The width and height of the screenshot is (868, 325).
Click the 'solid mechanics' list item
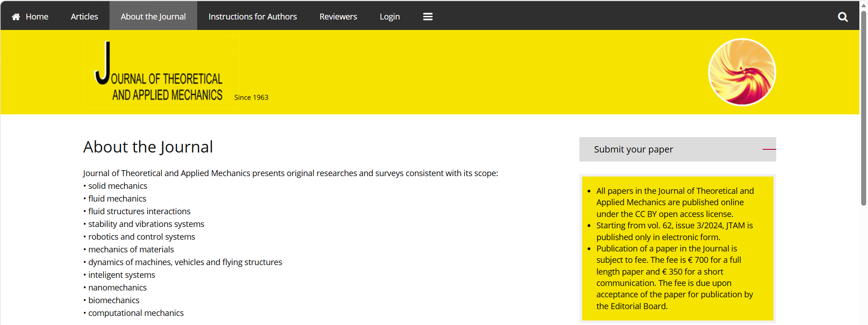pos(118,186)
